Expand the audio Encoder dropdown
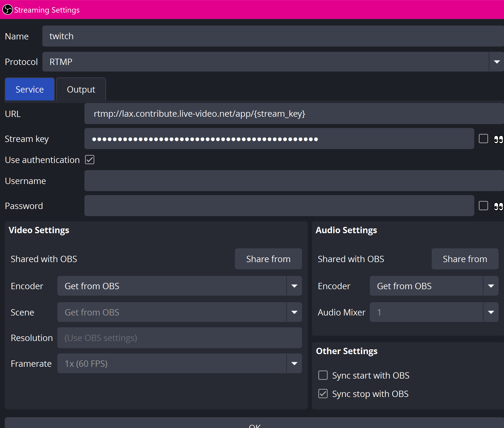Screen dimensions: 504x428 tap(434, 286)
